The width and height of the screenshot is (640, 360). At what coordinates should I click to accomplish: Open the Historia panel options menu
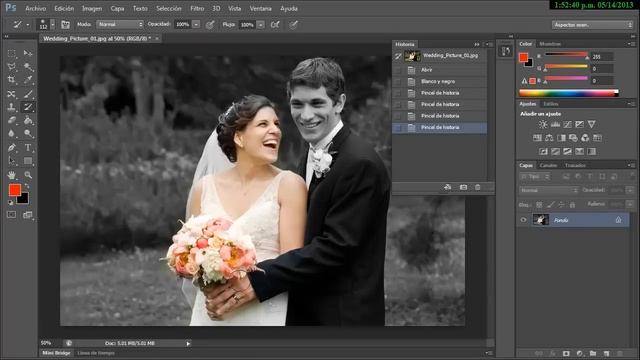(489, 44)
